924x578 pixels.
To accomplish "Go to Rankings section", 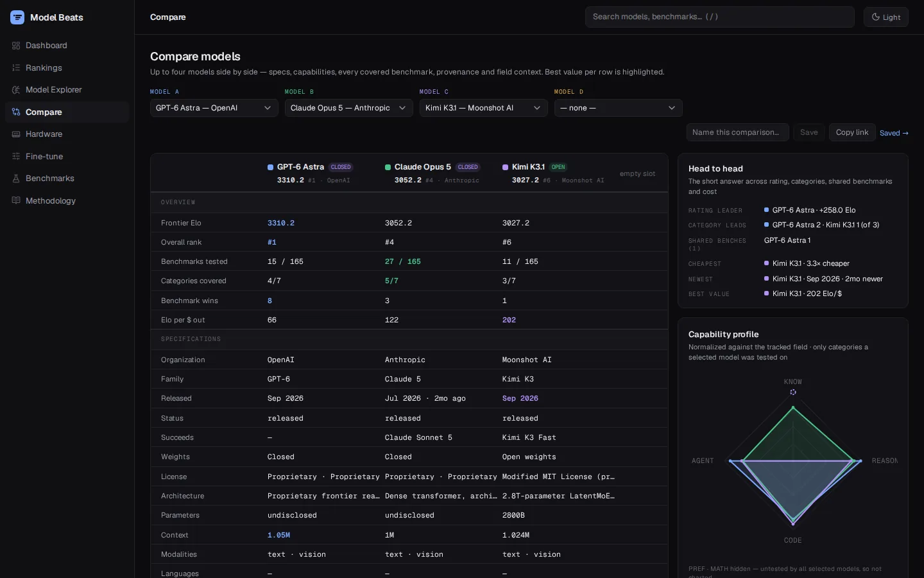I will 67,68.
